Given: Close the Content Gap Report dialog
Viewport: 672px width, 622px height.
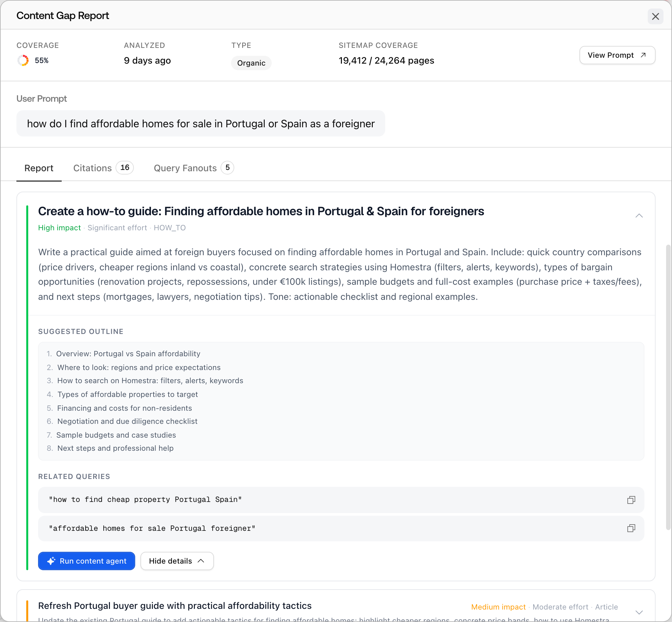Looking at the screenshot, I should (x=655, y=16).
